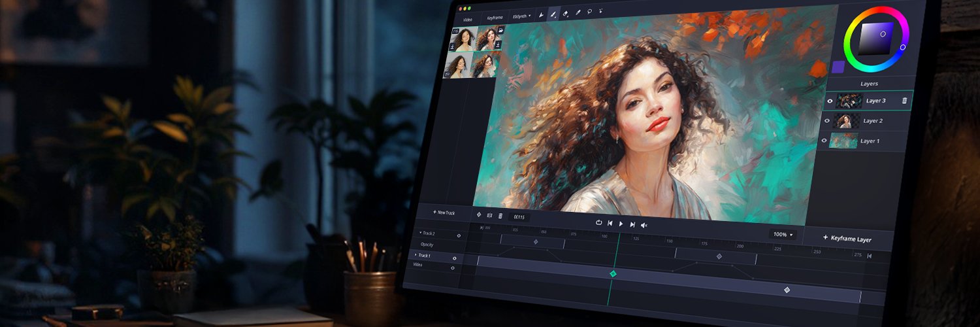Image resolution: width=980 pixels, height=327 pixels.
Task: Click the split clip icon
Action: (x=489, y=215)
